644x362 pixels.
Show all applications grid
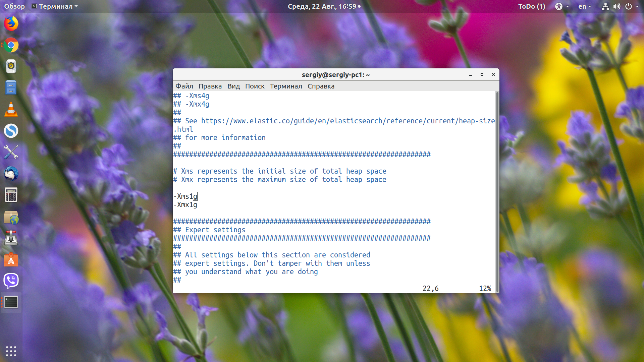pos(11,351)
